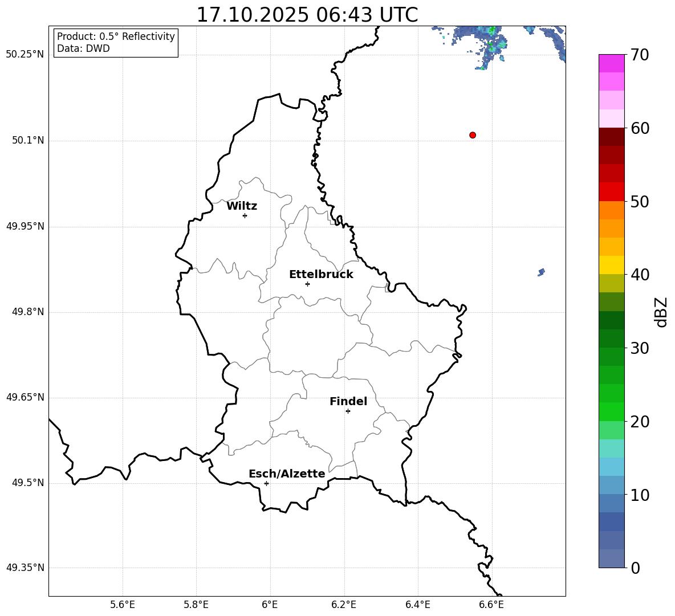
Task: Click the "49.8°N" latitude label
Action: [29, 312]
